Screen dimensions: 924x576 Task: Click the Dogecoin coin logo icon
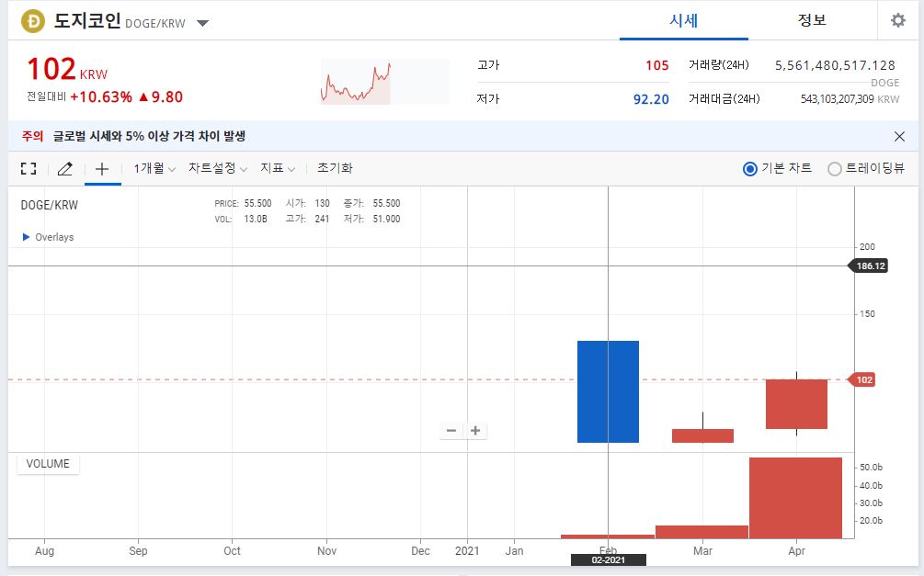click(x=33, y=21)
